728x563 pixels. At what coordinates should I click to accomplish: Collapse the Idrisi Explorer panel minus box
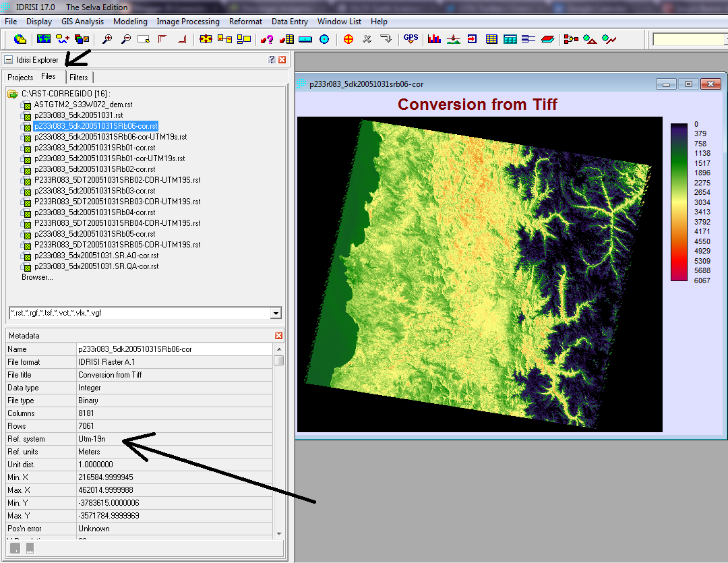click(x=9, y=60)
